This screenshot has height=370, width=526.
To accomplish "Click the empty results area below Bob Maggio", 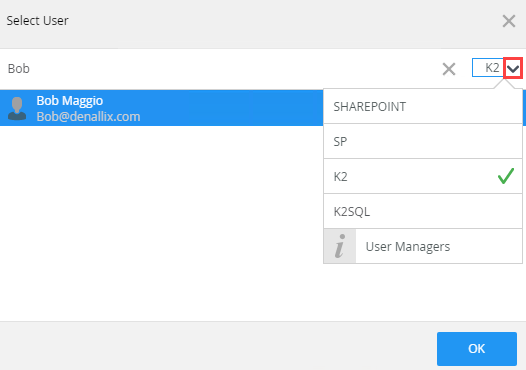I will click(161, 223).
